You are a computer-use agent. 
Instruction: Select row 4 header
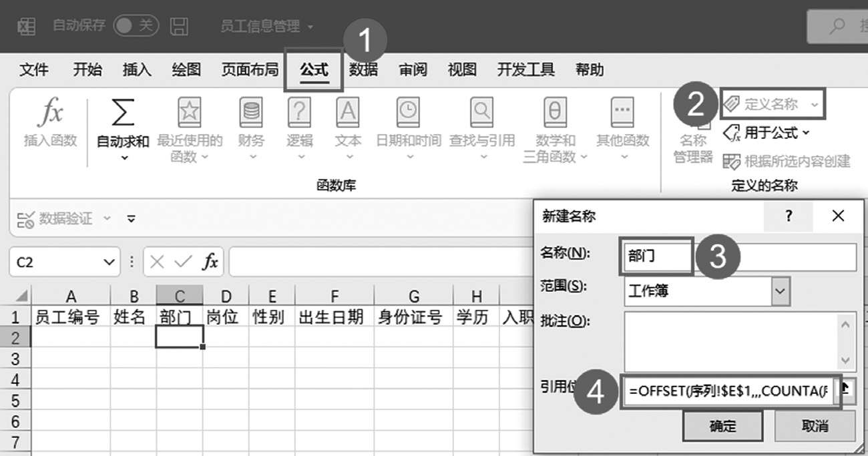click(x=16, y=379)
